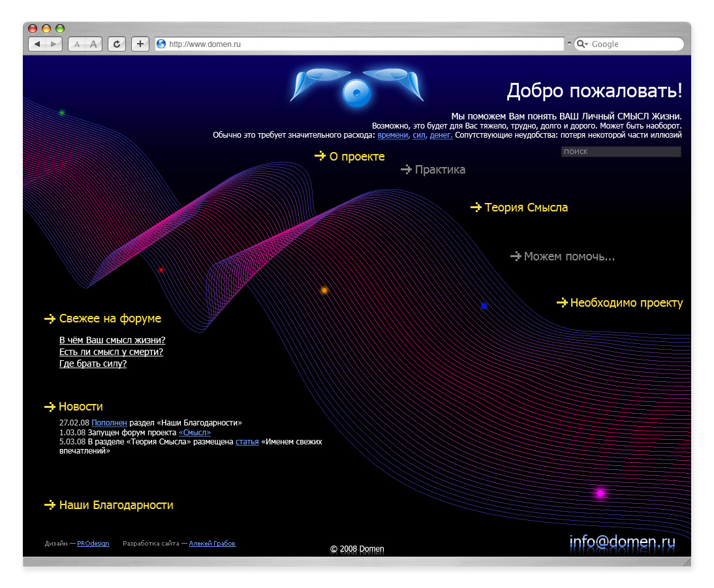Click the arrow icon beside Можем помочь
This screenshot has height=588, width=714.
pyautogui.click(x=516, y=256)
